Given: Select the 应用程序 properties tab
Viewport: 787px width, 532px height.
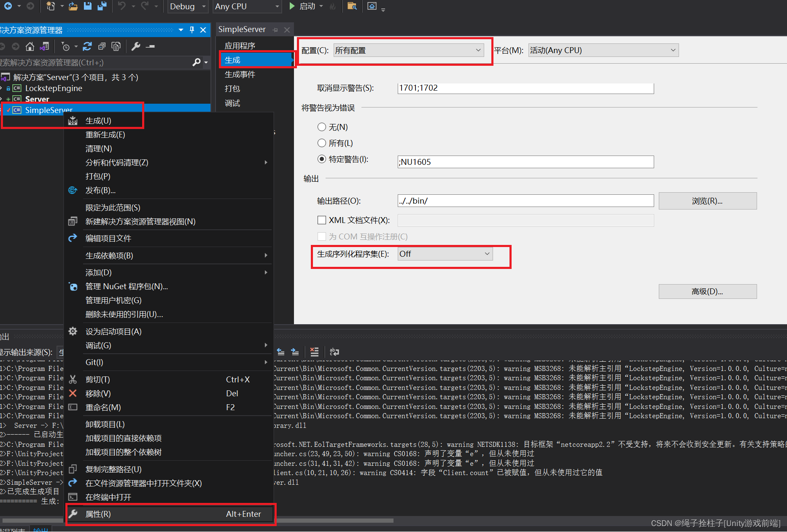Looking at the screenshot, I should pos(240,46).
